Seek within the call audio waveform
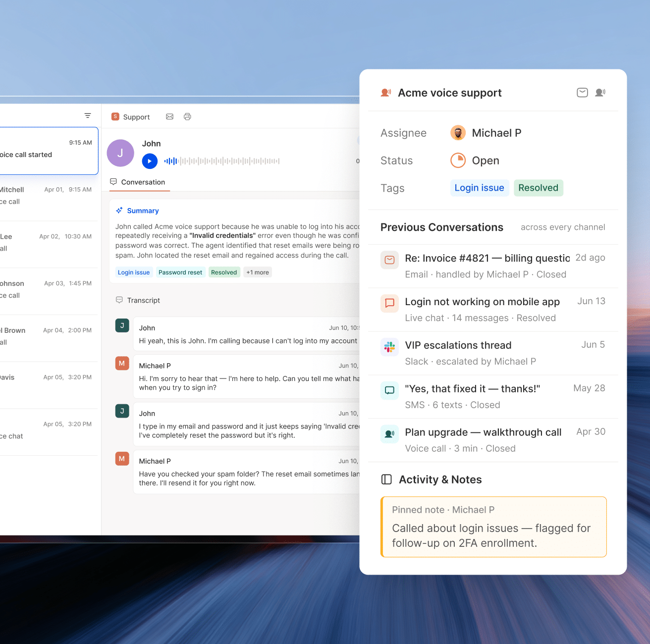Viewport: 650px width, 644px height. 222,161
